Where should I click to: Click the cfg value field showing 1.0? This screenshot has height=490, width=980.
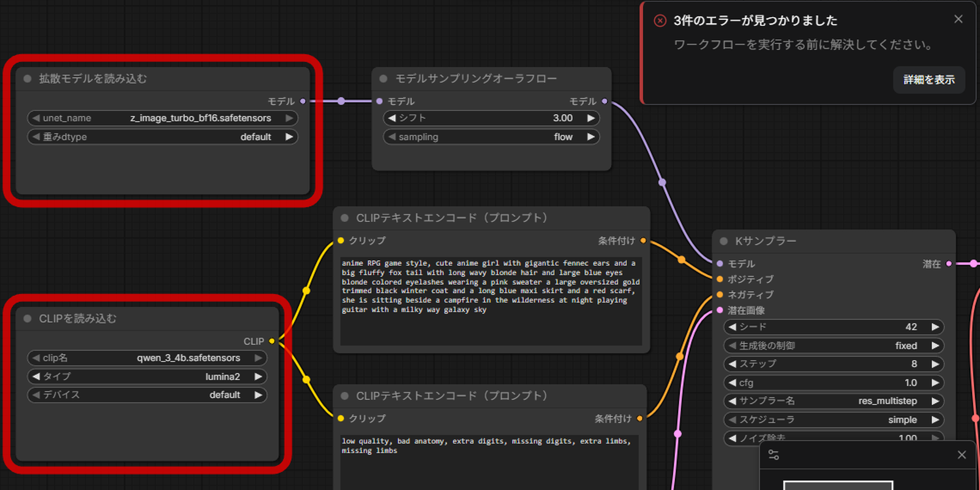coord(834,383)
